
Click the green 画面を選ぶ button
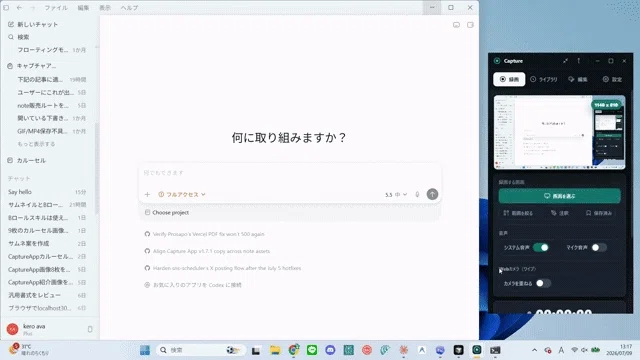(x=559, y=196)
